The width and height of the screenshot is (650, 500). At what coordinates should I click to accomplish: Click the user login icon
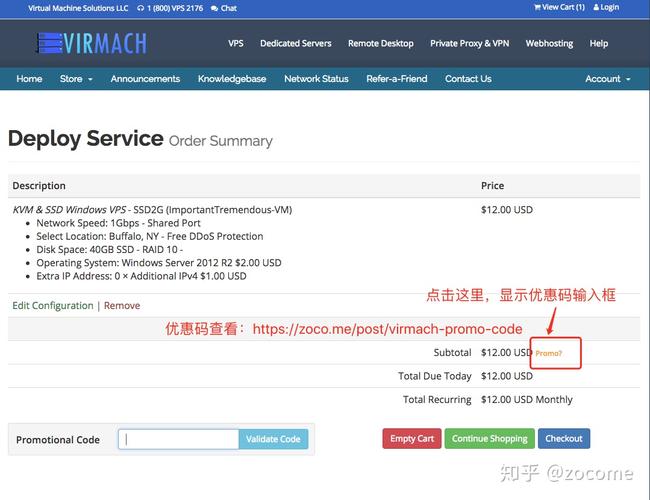(x=596, y=7)
